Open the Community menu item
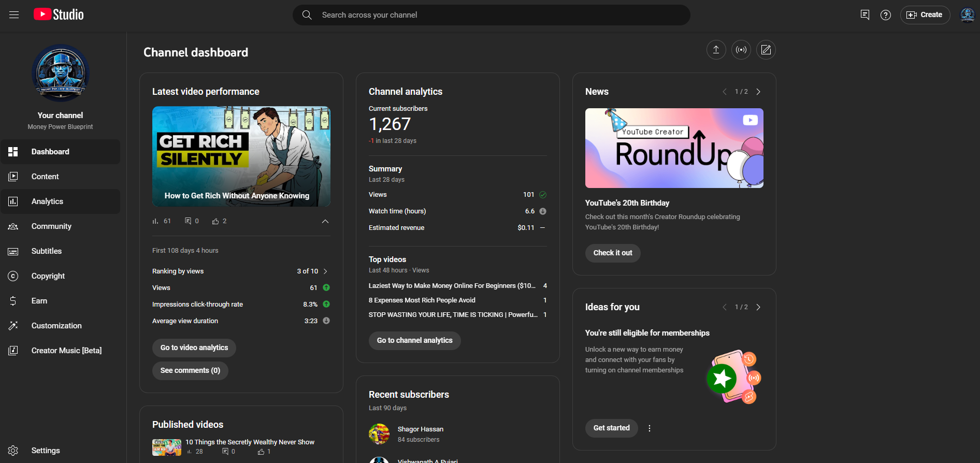 coord(61,226)
